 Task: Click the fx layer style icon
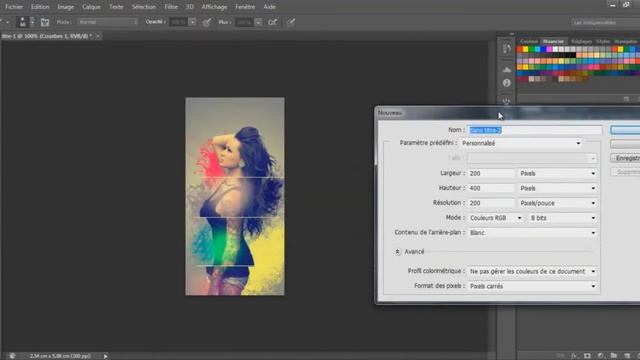574,356
